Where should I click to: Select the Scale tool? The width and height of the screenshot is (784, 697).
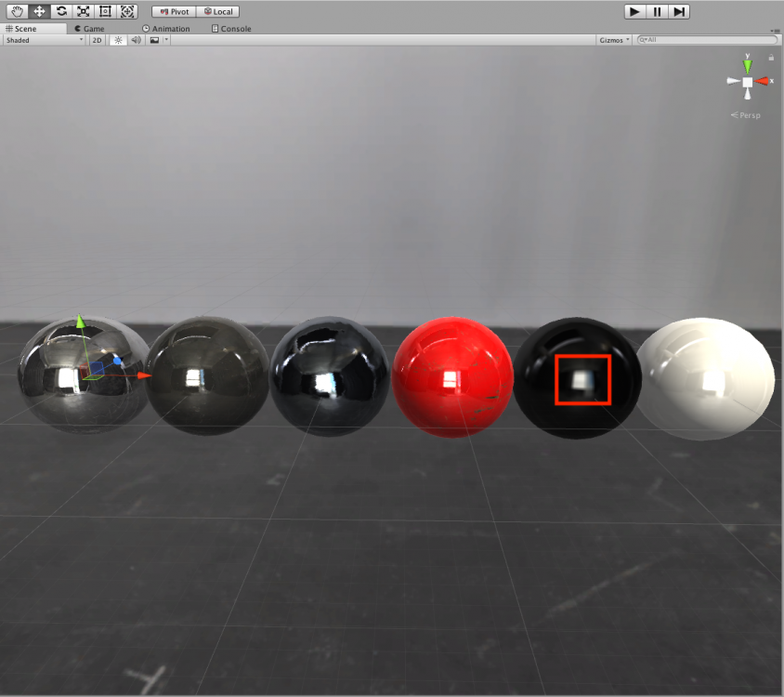tap(83, 11)
